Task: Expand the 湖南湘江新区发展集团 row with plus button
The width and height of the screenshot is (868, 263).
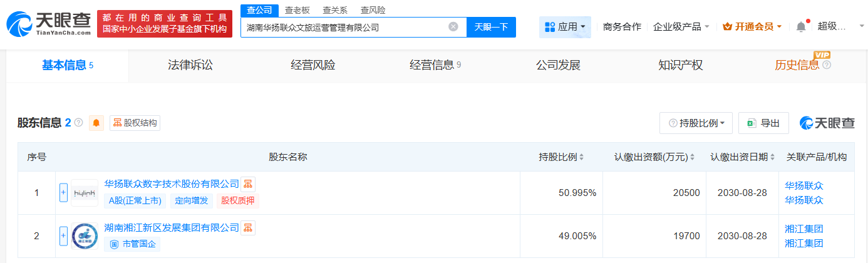Action: tap(63, 236)
